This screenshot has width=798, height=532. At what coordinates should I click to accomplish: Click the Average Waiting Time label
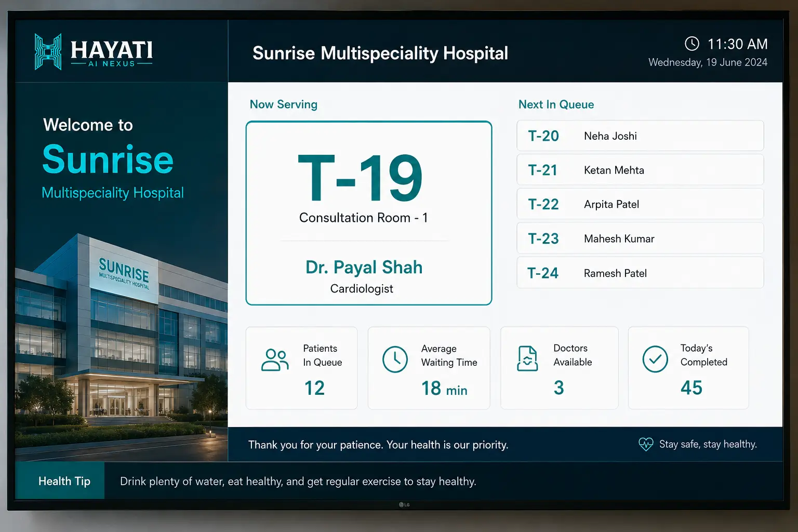(x=449, y=355)
